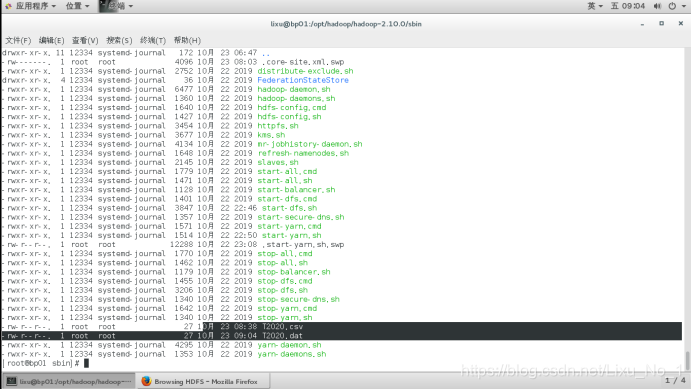Click the volume speaker icon
691x389 pixels.
[x=657, y=6]
